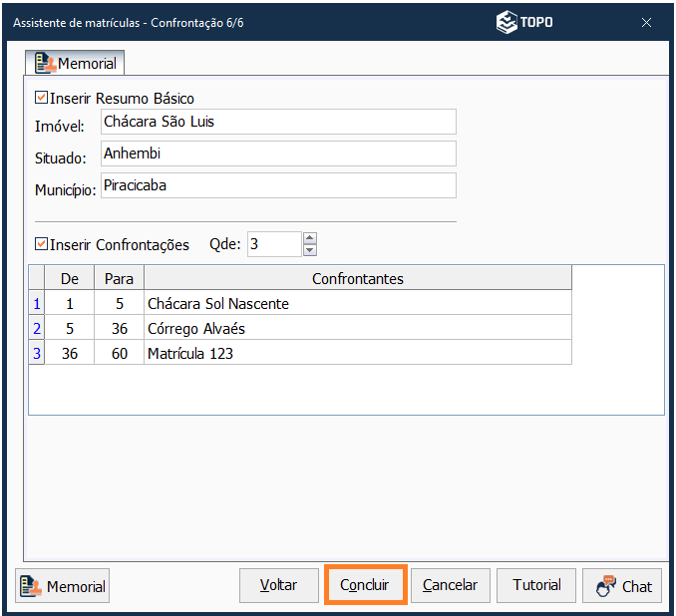
Task: Toggle Inserir Resumo Básico checkbox
Action: (x=41, y=99)
